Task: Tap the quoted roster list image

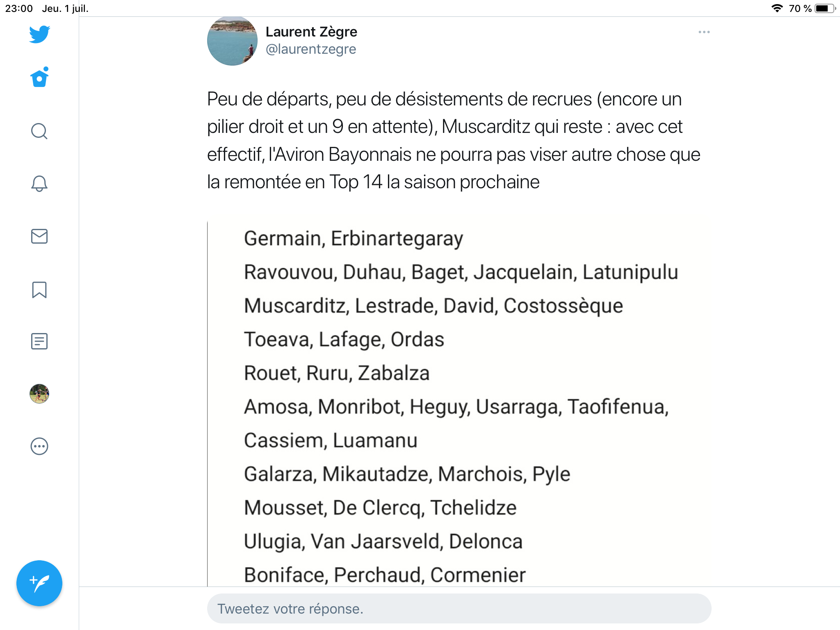Action: [x=451, y=406]
